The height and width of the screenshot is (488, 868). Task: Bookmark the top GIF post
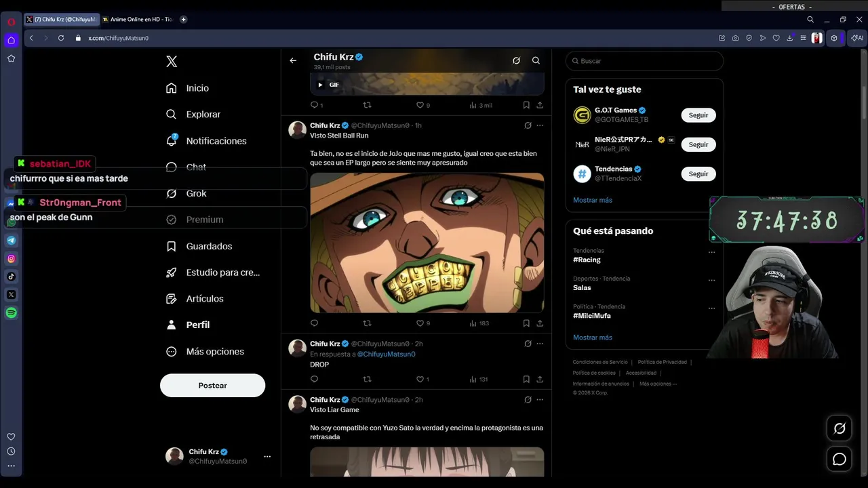pyautogui.click(x=526, y=105)
